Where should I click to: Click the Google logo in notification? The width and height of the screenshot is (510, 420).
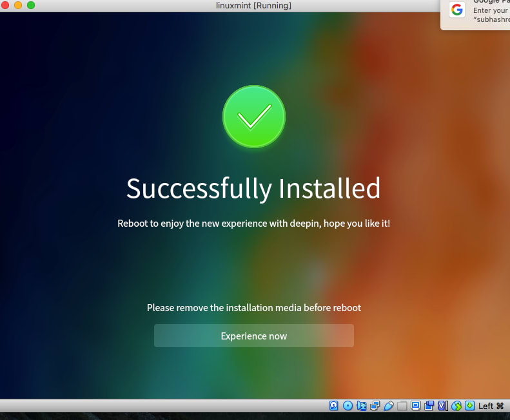pyautogui.click(x=457, y=10)
